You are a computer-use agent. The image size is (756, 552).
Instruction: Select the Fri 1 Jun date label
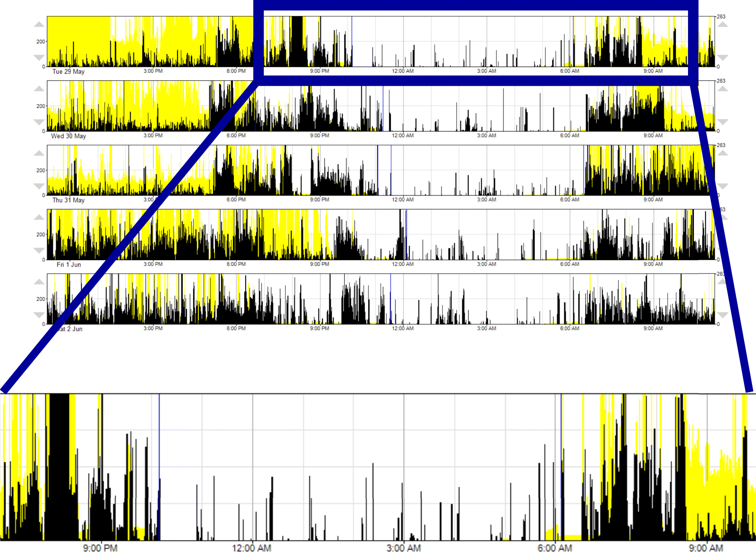click(x=69, y=264)
